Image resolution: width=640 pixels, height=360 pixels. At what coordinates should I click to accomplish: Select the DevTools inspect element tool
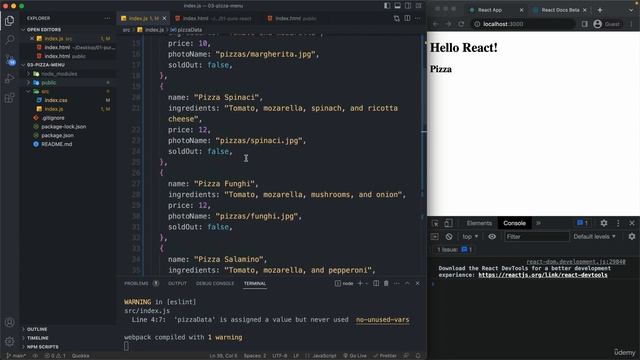436,223
